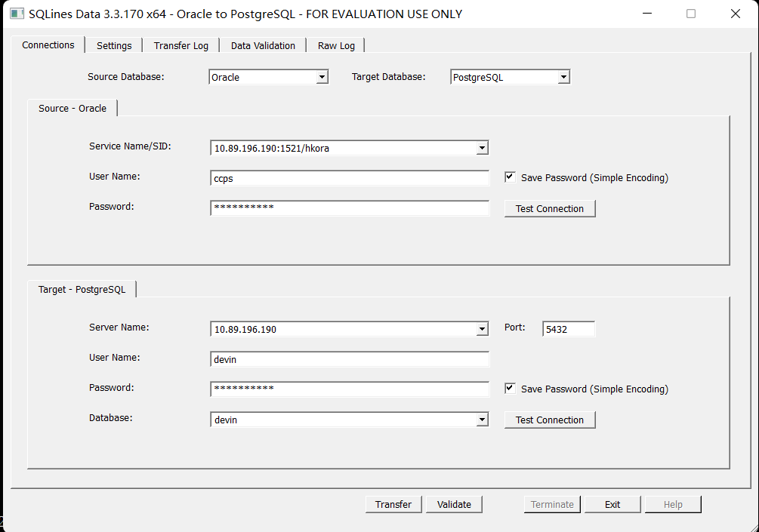Image resolution: width=759 pixels, height=532 pixels.
Task: Click the Help button
Action: pyautogui.click(x=673, y=504)
